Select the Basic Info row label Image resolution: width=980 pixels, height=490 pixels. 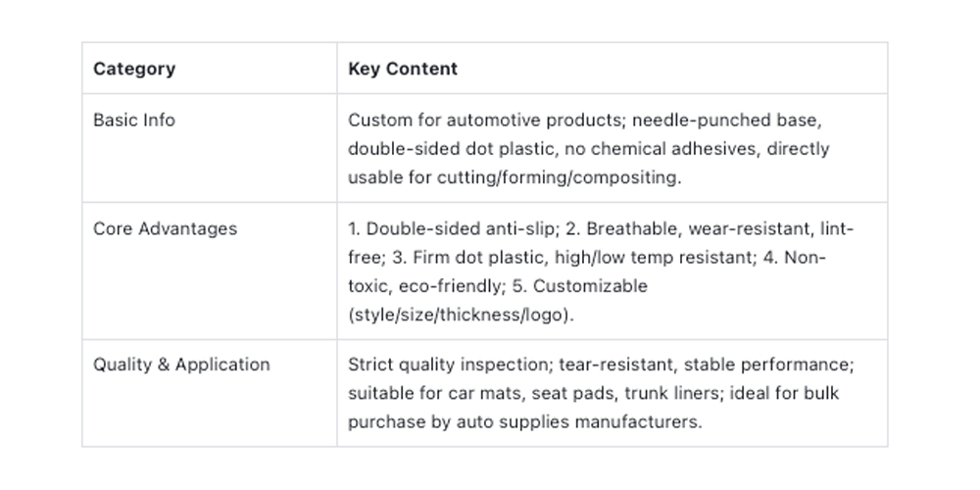[x=134, y=120]
